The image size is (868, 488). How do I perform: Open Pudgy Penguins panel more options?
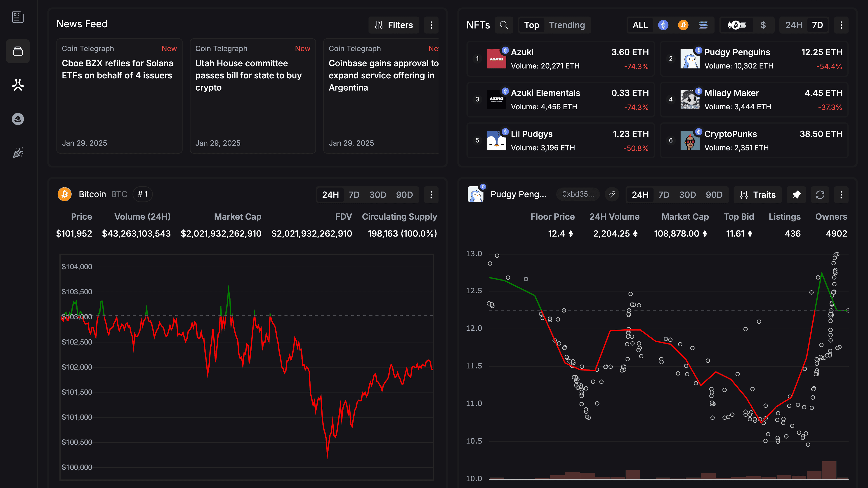coord(841,195)
